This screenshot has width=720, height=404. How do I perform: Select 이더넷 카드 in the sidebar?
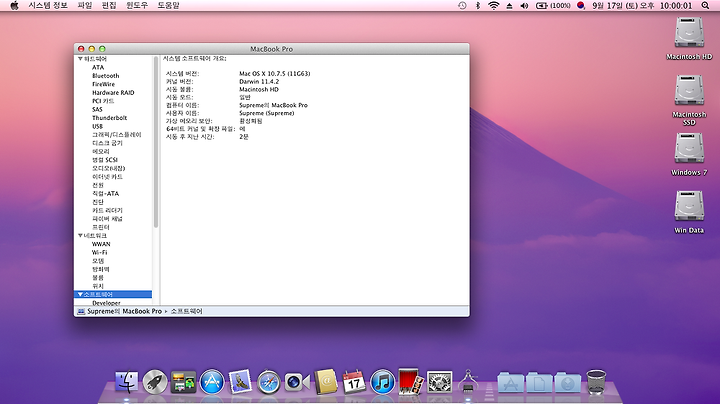pyautogui.click(x=107, y=177)
